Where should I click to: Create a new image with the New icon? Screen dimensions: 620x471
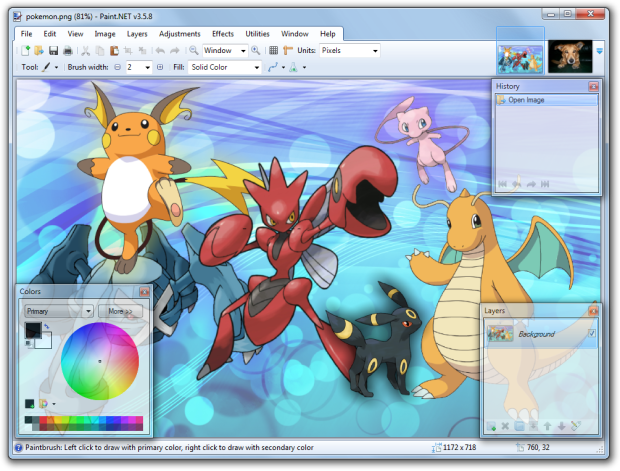tap(26, 50)
